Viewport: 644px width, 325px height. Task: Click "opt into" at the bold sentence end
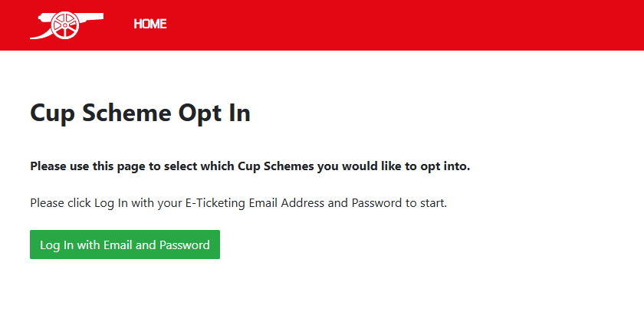point(445,166)
